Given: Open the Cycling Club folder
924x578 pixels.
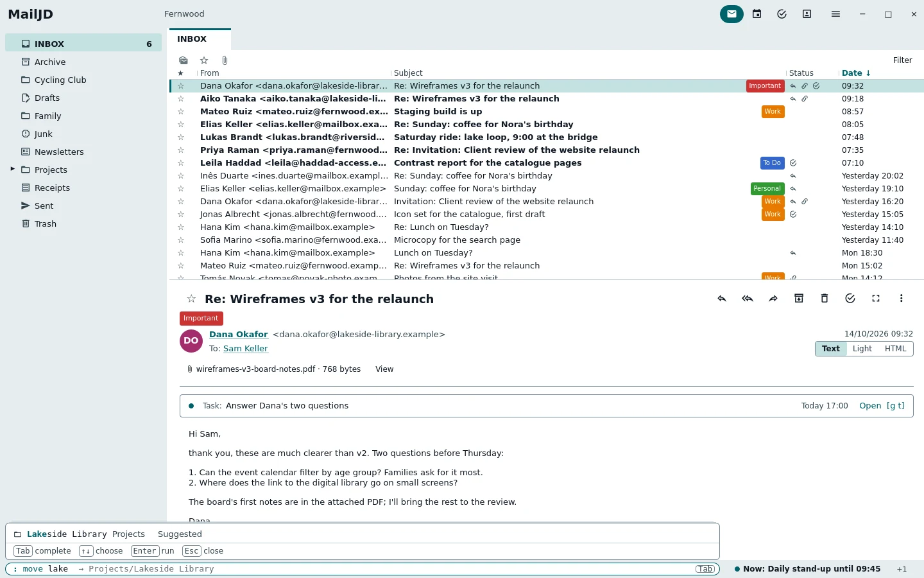Looking at the screenshot, I should [x=83, y=80].
